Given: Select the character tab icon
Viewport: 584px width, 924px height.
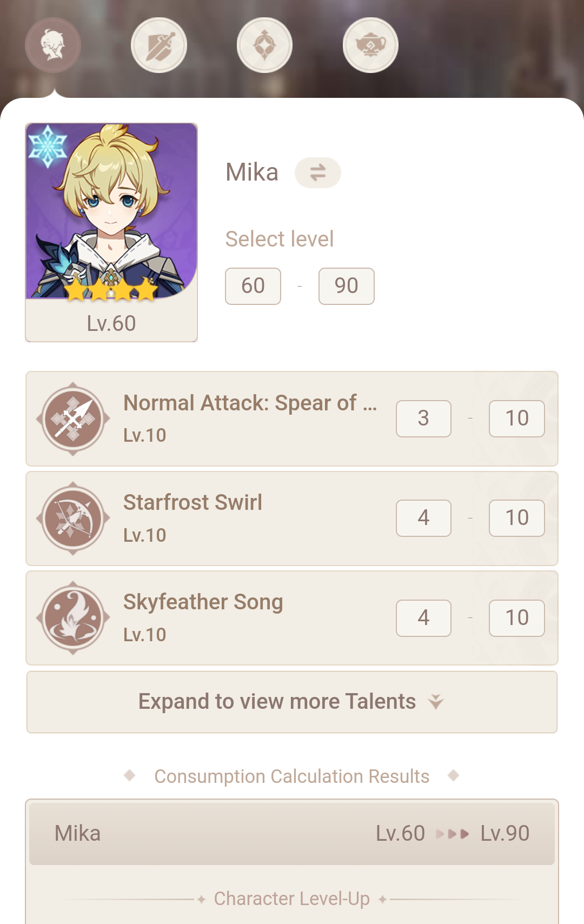Looking at the screenshot, I should (x=52, y=45).
